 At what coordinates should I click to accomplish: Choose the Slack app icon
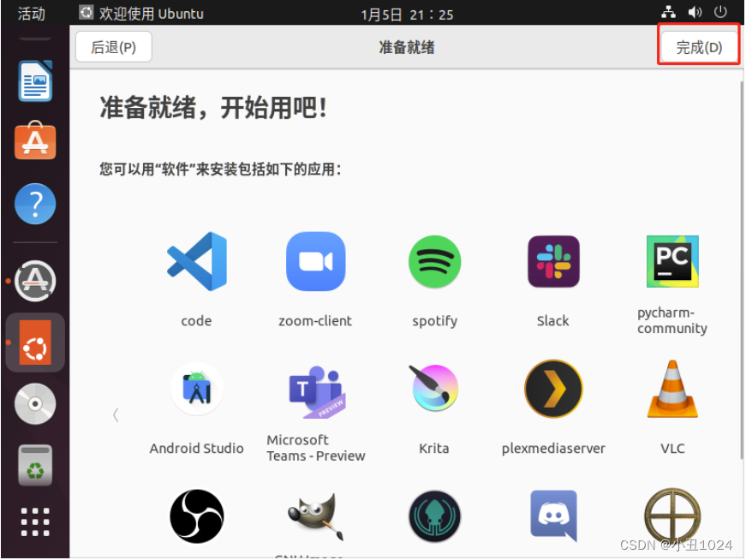click(553, 261)
